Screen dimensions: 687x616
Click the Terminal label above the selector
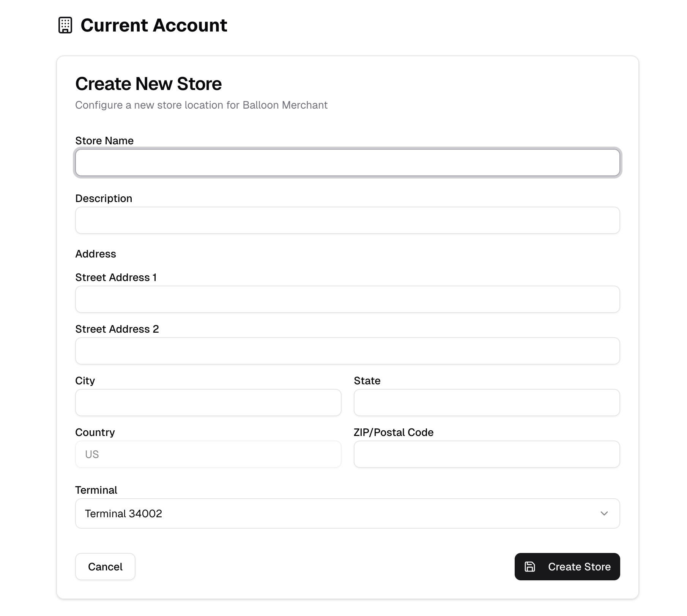pos(96,490)
